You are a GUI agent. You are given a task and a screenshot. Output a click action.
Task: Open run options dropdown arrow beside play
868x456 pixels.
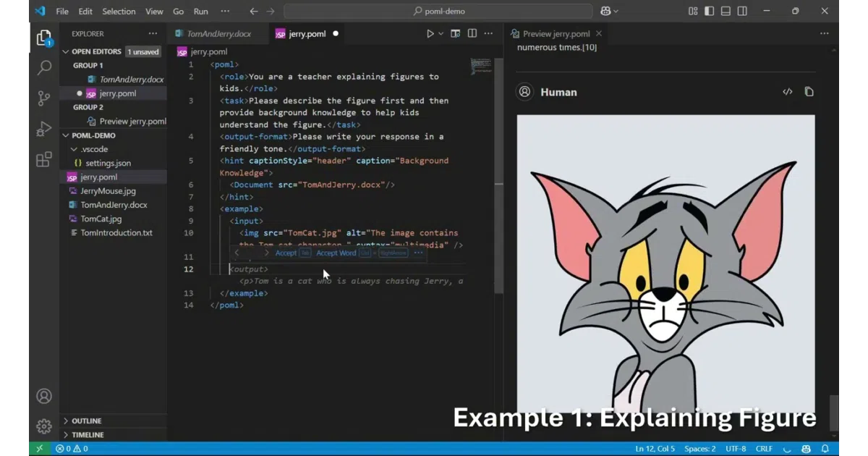(441, 33)
